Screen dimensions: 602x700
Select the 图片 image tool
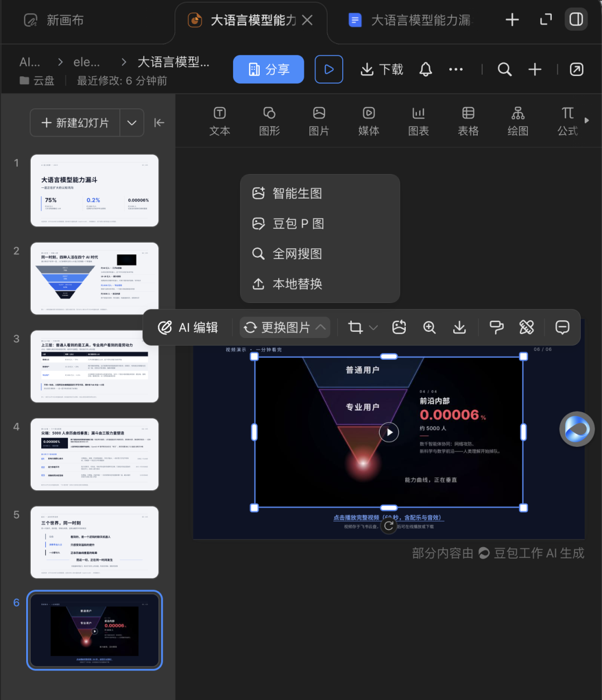tap(319, 121)
